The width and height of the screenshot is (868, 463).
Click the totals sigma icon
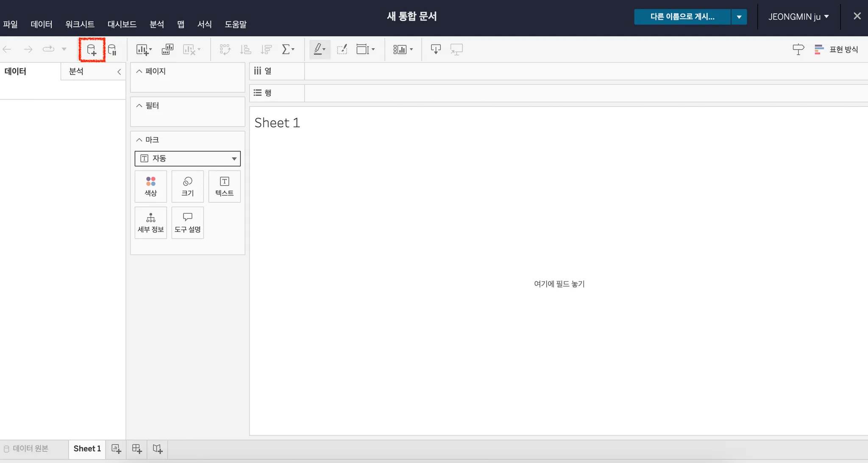tap(287, 50)
